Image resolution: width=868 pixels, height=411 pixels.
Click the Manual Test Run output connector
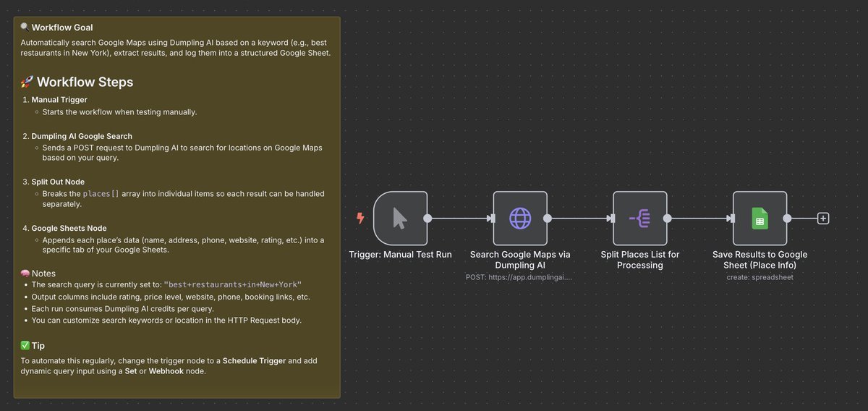pyautogui.click(x=427, y=218)
